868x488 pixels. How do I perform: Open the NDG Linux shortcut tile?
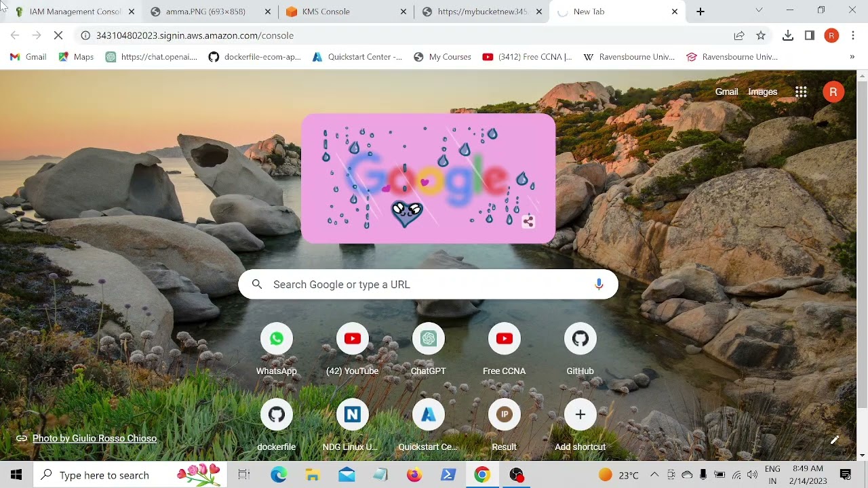353,425
